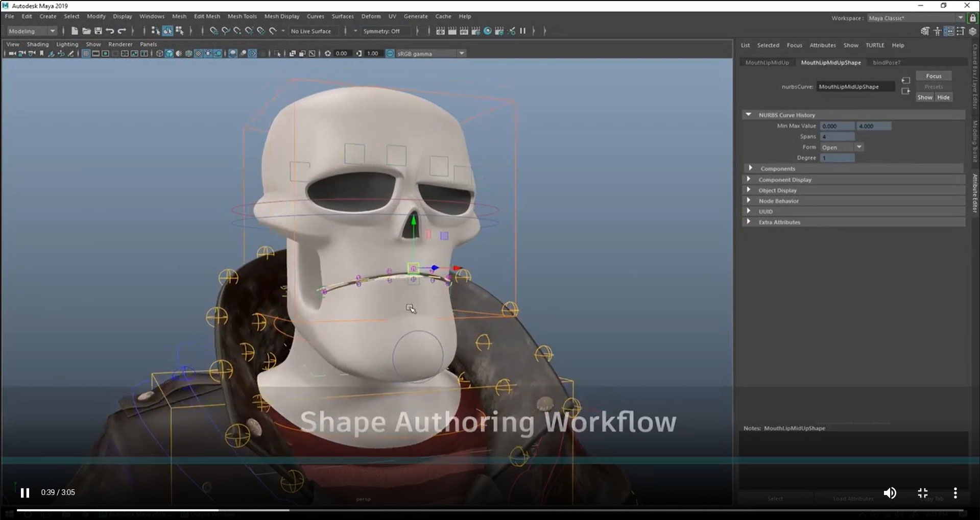Enable the Snap to grids magnet icon
The image size is (980, 520).
214,31
